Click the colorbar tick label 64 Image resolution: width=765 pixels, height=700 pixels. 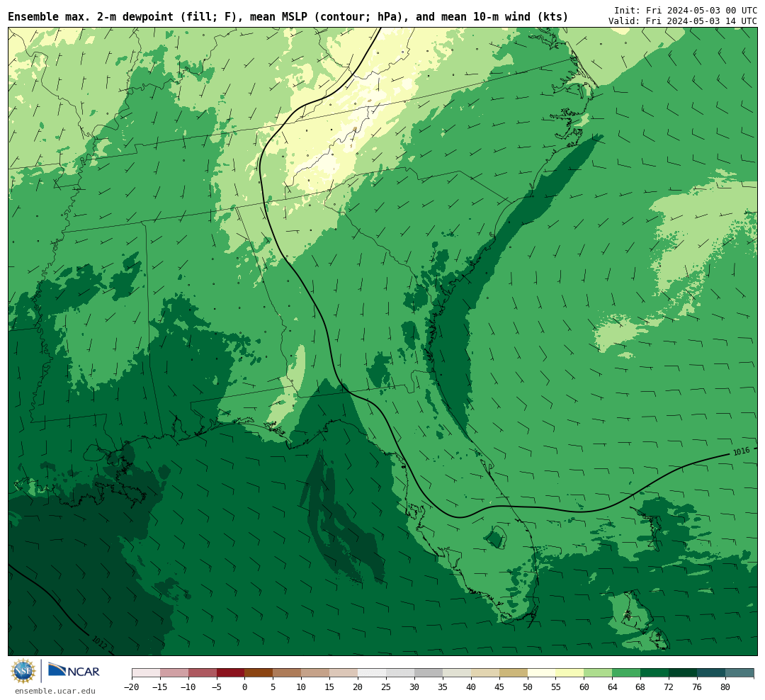pos(612,687)
